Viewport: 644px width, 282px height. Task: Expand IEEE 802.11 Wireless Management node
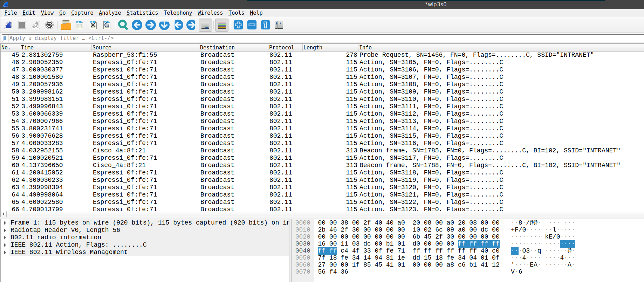coord(5,252)
